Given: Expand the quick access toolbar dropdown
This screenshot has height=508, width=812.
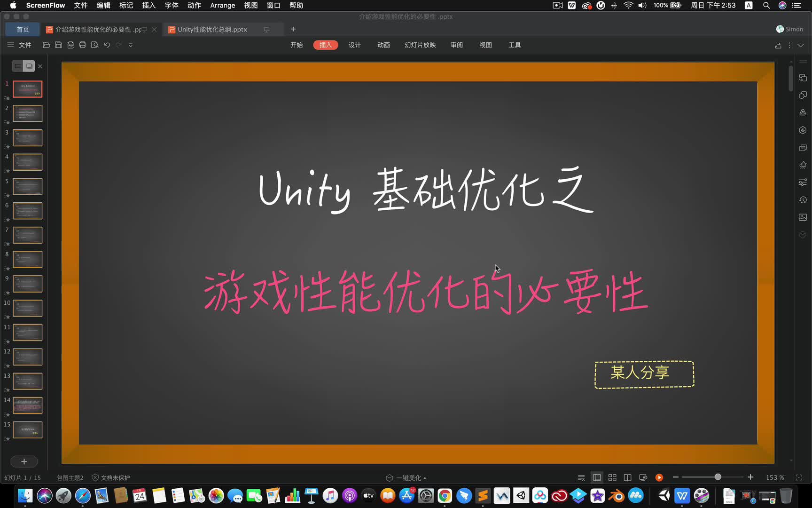Looking at the screenshot, I should pos(131,45).
